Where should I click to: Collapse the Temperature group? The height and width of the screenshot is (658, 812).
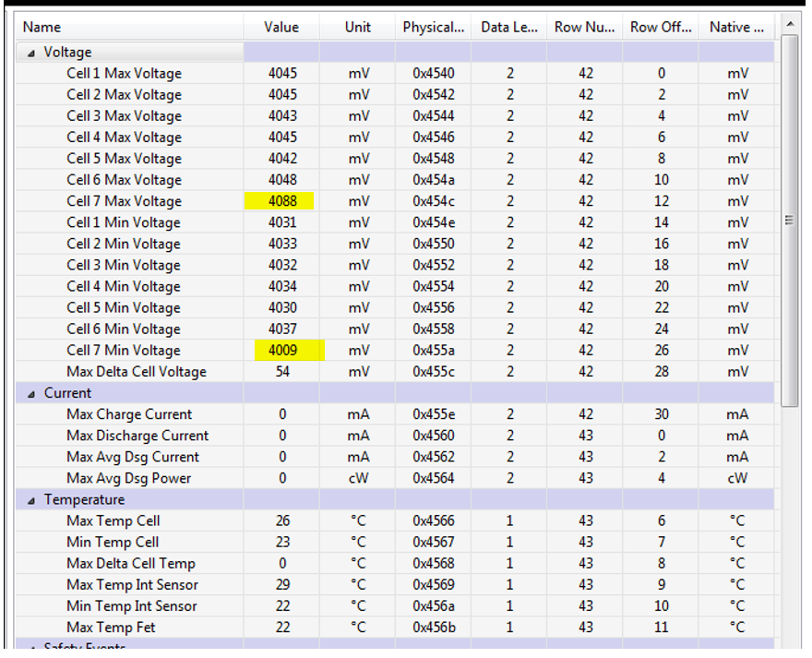click(x=31, y=500)
